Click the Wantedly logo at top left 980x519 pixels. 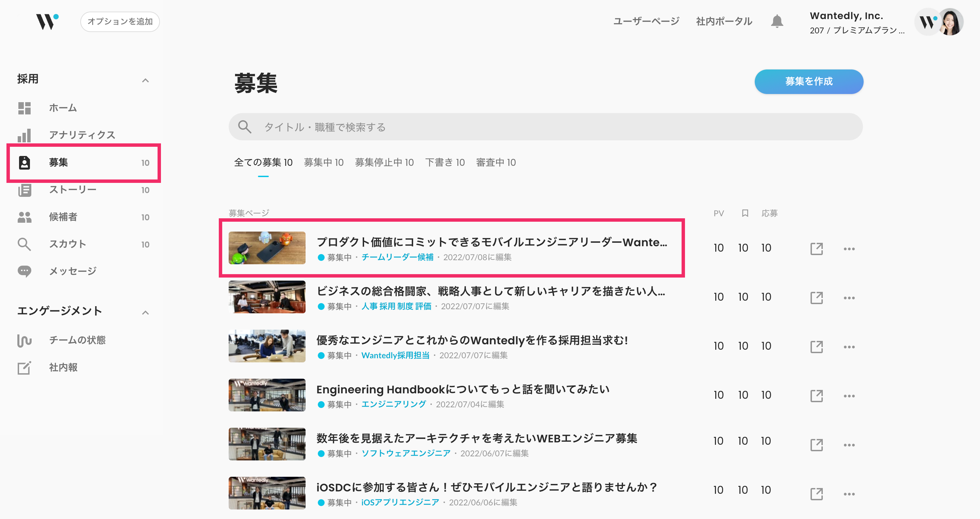point(47,22)
